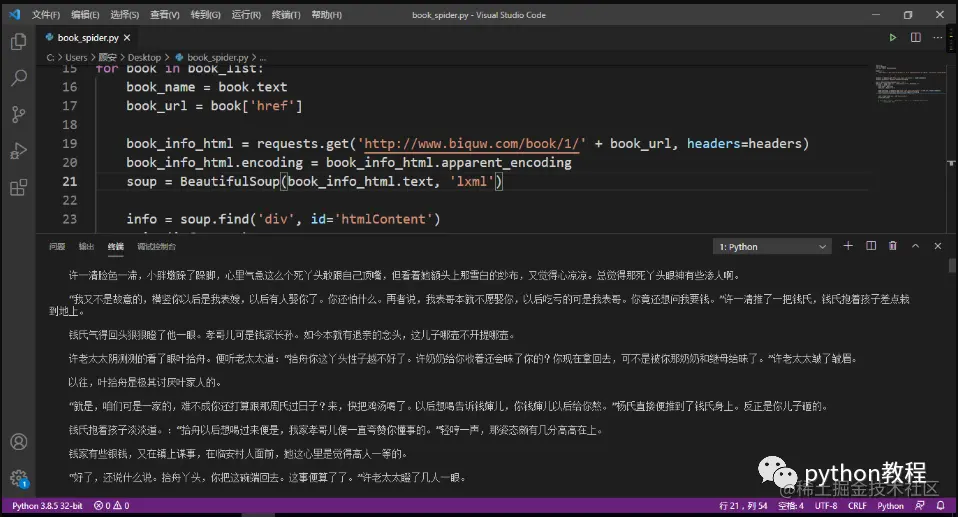
Task: Open the 帮助(H) menu
Action: (x=326, y=15)
